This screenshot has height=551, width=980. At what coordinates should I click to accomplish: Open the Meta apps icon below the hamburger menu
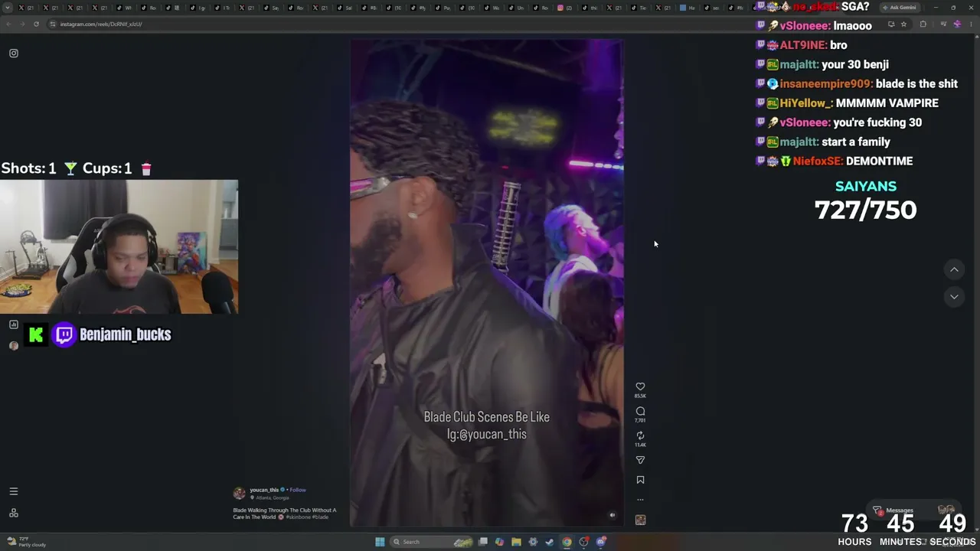pyautogui.click(x=13, y=513)
